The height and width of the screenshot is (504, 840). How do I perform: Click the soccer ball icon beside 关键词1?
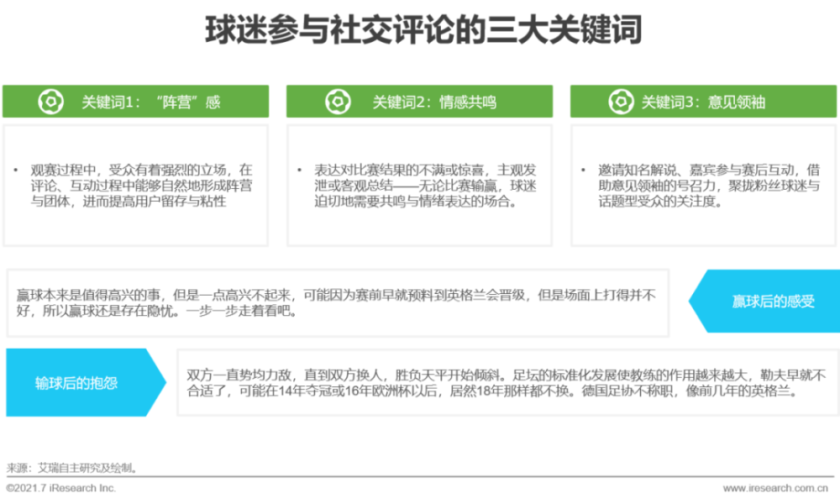[51, 102]
